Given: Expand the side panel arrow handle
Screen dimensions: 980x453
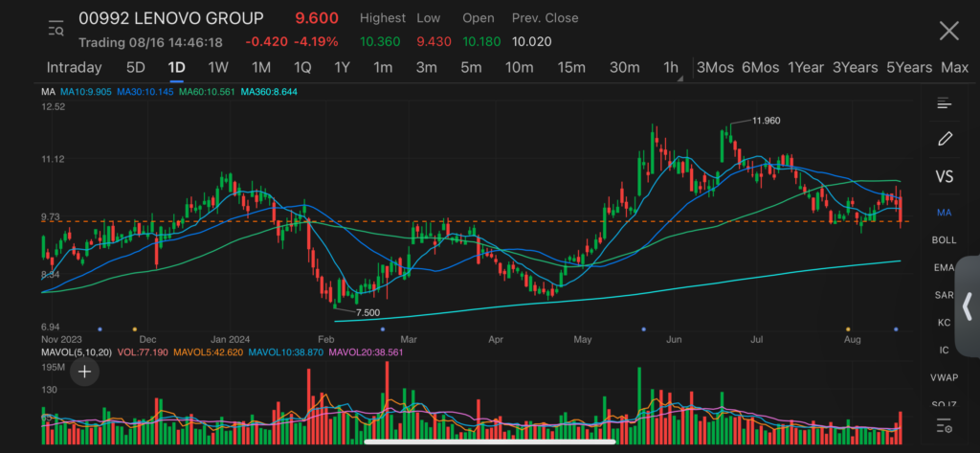Looking at the screenshot, I should 968,306.
